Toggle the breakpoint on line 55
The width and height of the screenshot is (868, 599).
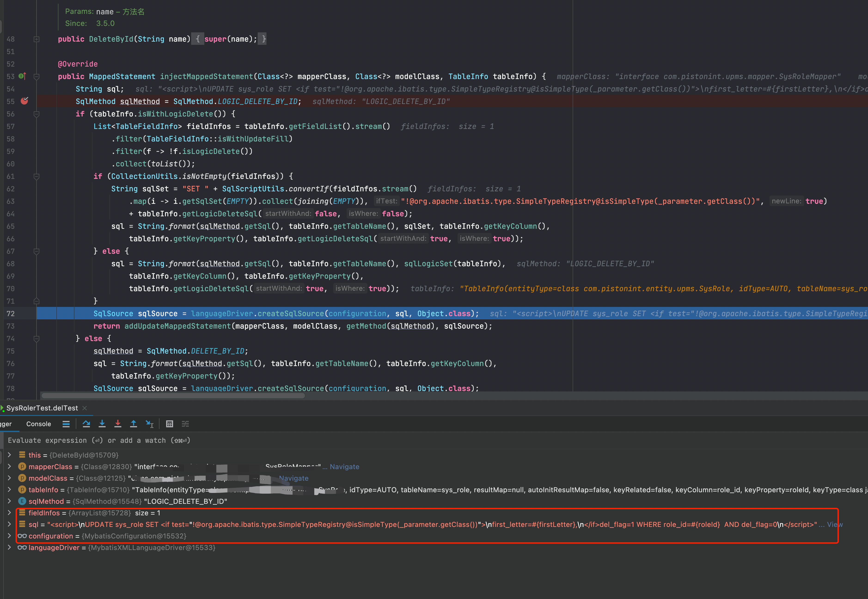click(24, 101)
